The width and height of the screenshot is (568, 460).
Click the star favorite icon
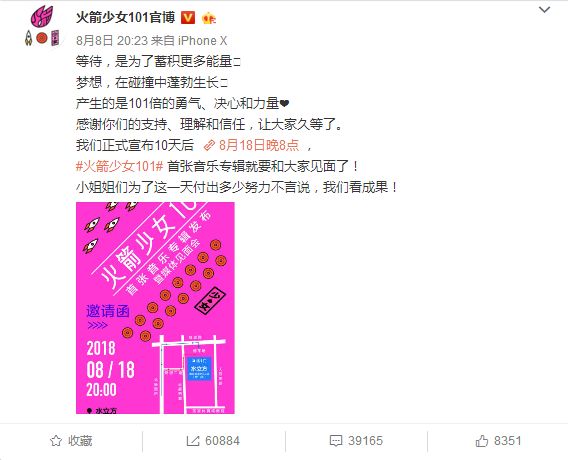tap(56, 441)
